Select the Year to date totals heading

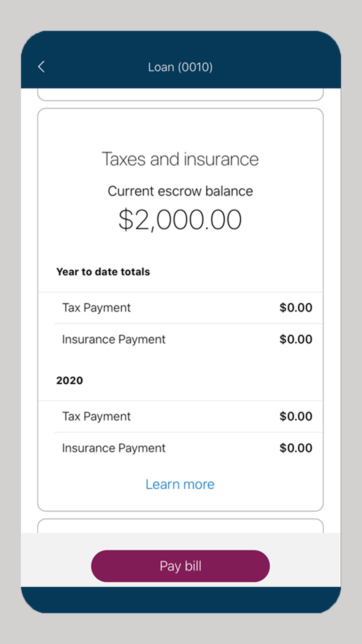(x=103, y=272)
